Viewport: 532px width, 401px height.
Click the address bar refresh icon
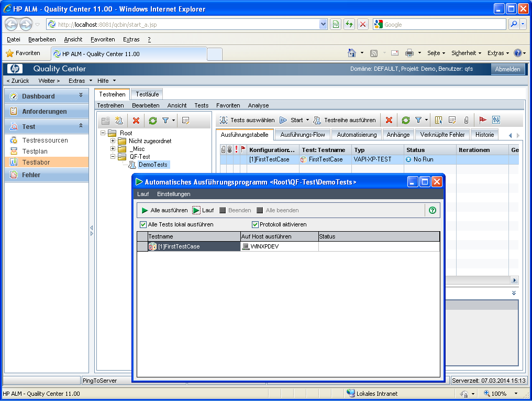point(349,25)
